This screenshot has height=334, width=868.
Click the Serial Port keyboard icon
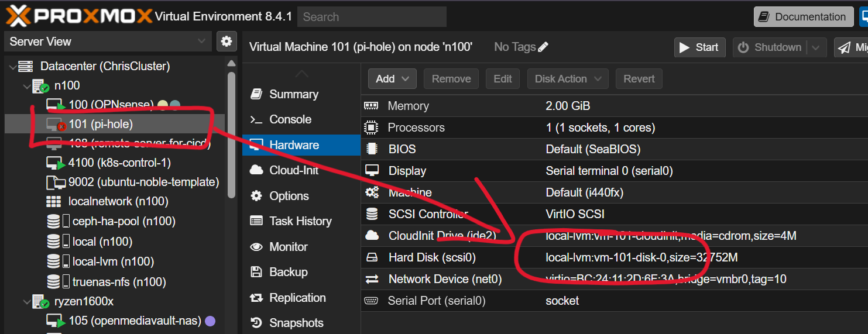(371, 301)
